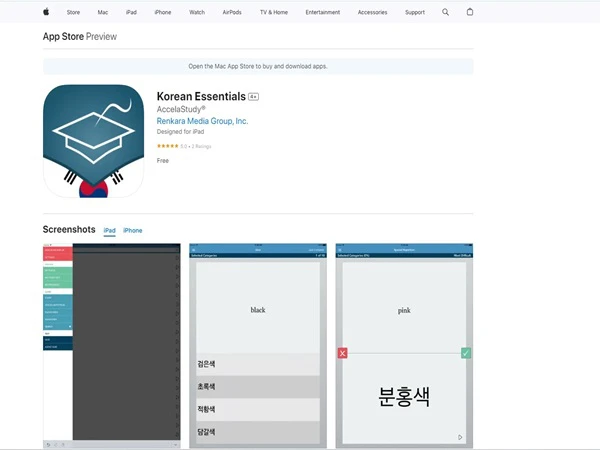Click the five-star rating

[x=167, y=146]
